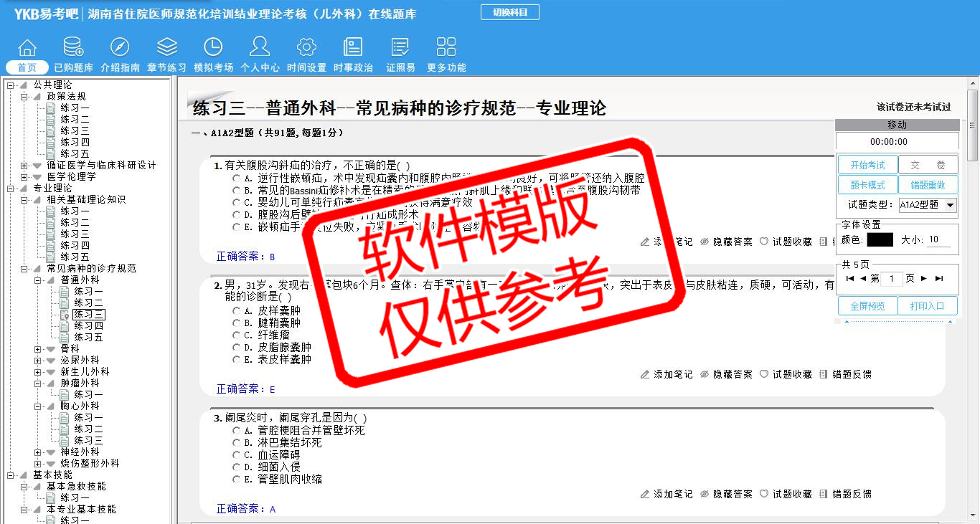Click the page number input field
Image resolution: width=980 pixels, height=524 pixels.
891,279
